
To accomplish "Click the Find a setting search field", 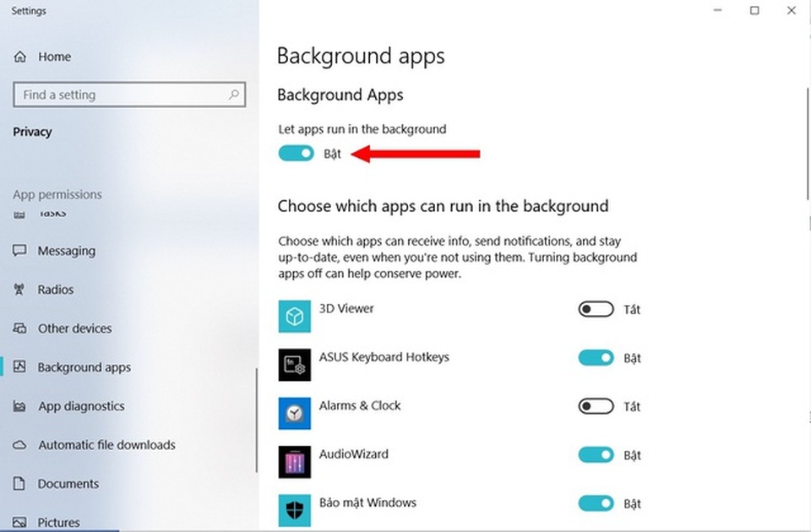I will (x=129, y=95).
